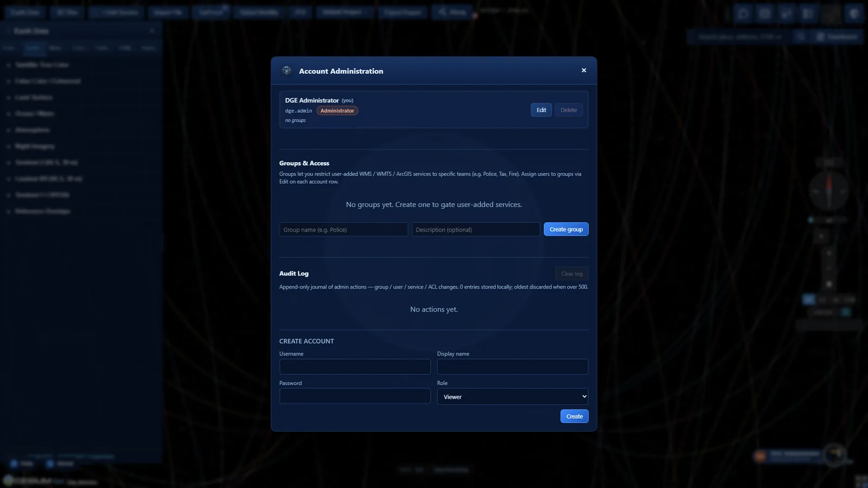Click the 'Groups & Access' heading
The height and width of the screenshot is (488, 868).
304,163
